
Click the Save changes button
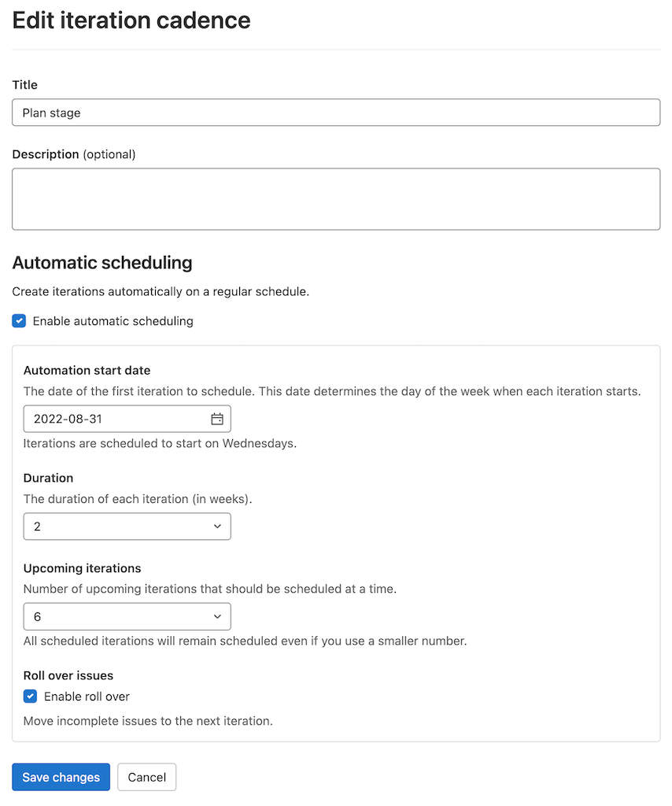61,777
